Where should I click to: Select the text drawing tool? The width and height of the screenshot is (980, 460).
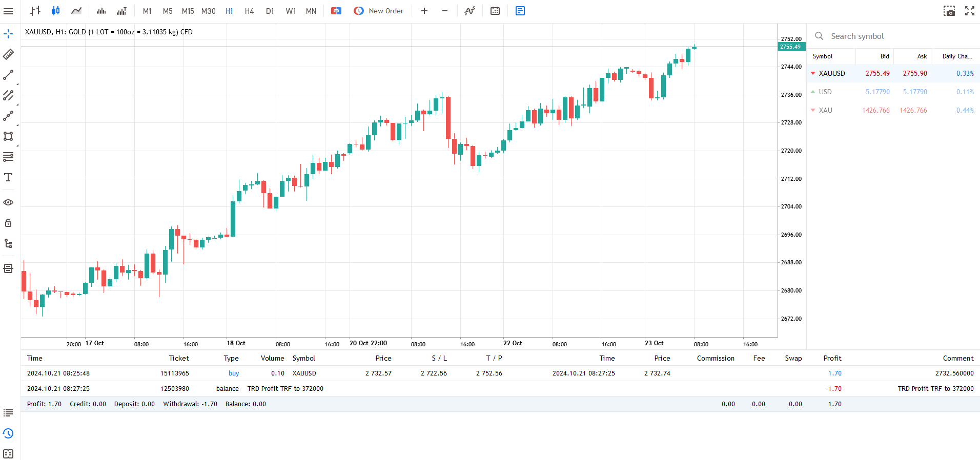8,177
